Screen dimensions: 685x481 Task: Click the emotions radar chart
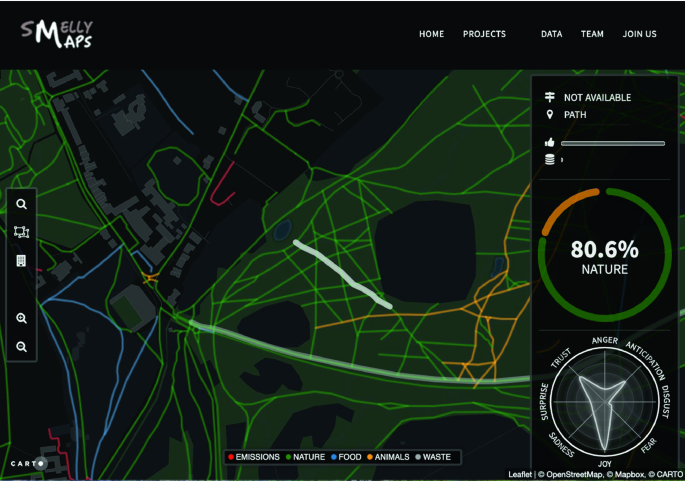(x=605, y=402)
